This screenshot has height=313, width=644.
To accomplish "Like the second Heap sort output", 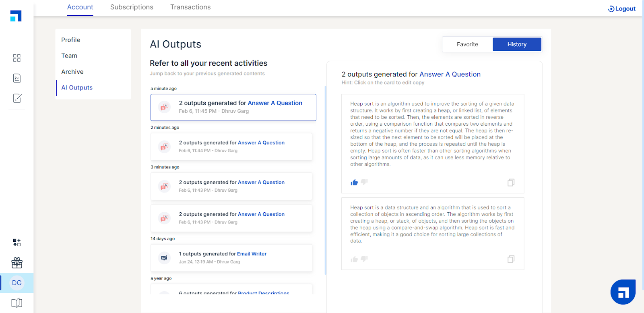I will click(354, 259).
